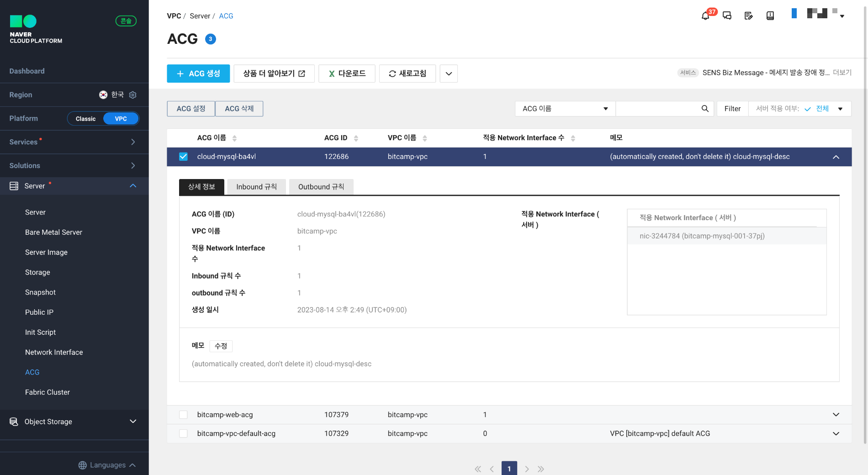This screenshot has width=868, height=475.
Task: Select the VPC platform toggle
Action: click(x=121, y=119)
